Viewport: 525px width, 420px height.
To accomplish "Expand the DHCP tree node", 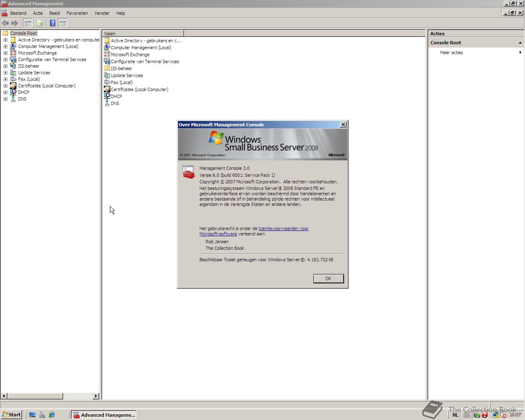I will [5, 92].
